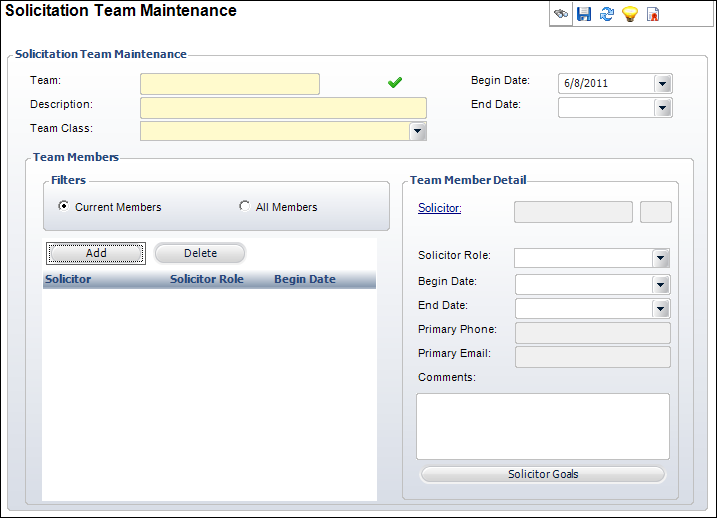Select the Current Members radio button
This screenshot has width=717, height=518.
pyautogui.click(x=65, y=207)
